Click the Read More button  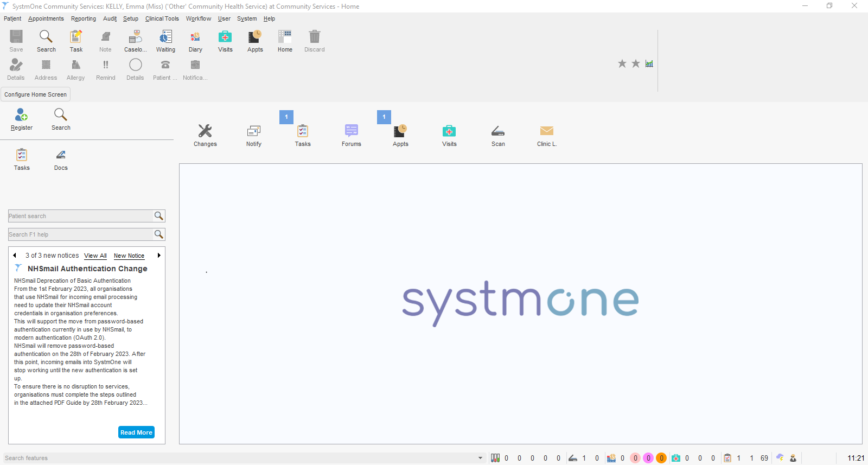(136, 432)
